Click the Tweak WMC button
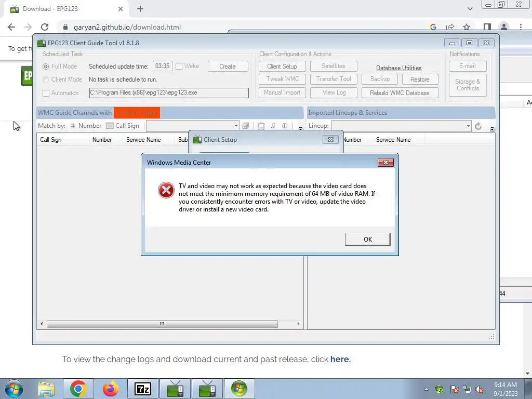Image resolution: width=532 pixels, height=399 pixels. click(282, 79)
